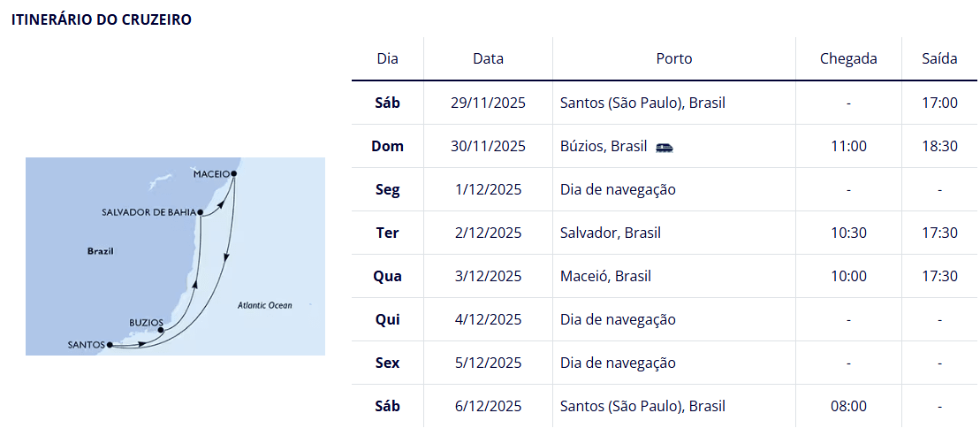Click Salvador, Brasil port entry
980x436 pixels.
click(x=611, y=233)
